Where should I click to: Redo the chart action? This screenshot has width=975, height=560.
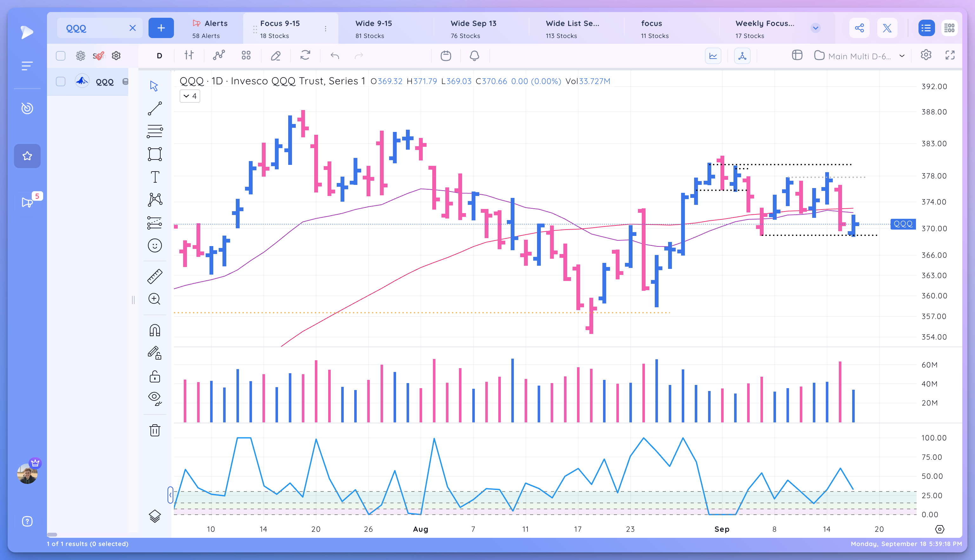(359, 56)
